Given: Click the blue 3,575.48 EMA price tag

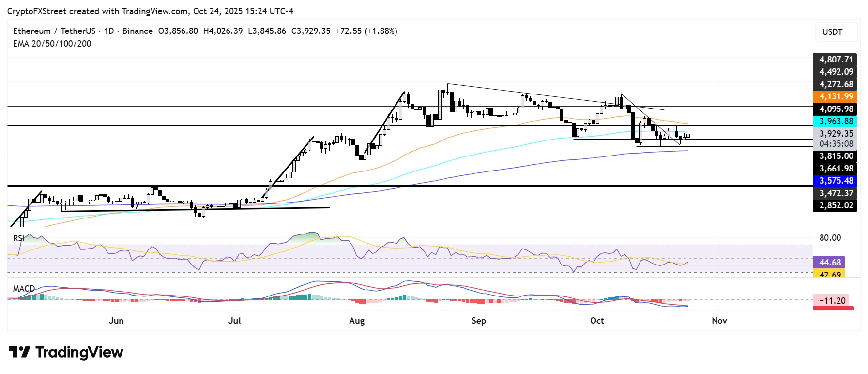Looking at the screenshot, I should coord(835,181).
